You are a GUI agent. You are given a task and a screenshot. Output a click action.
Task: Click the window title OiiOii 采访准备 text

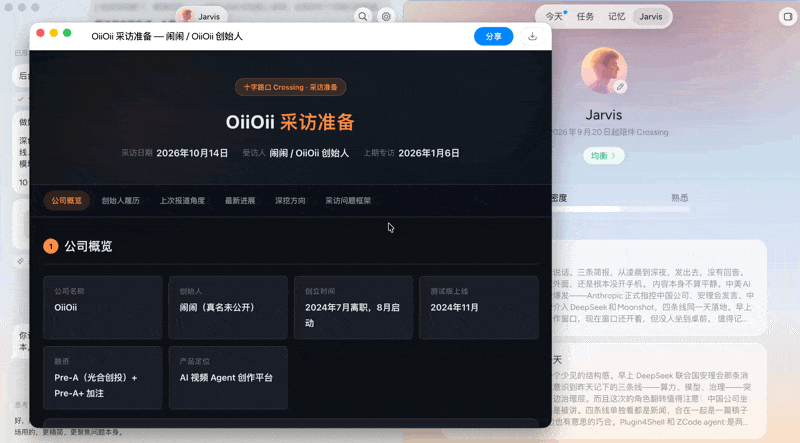click(167, 36)
